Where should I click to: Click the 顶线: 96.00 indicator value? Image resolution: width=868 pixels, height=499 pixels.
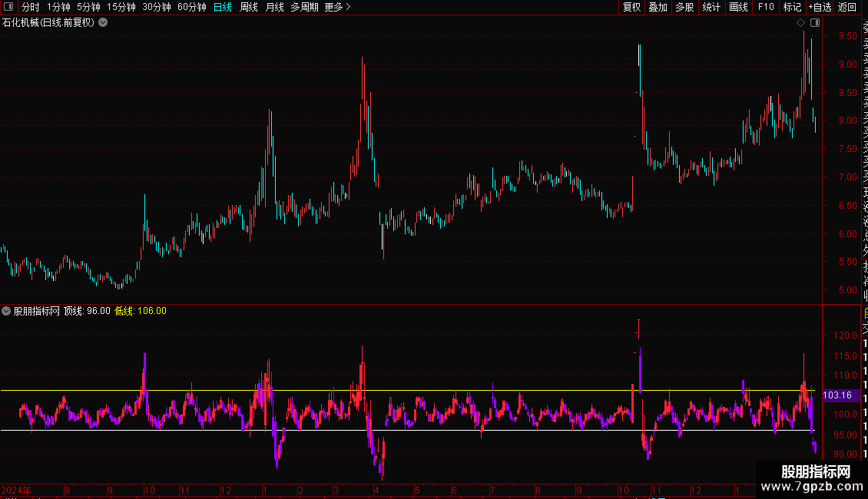[87, 311]
